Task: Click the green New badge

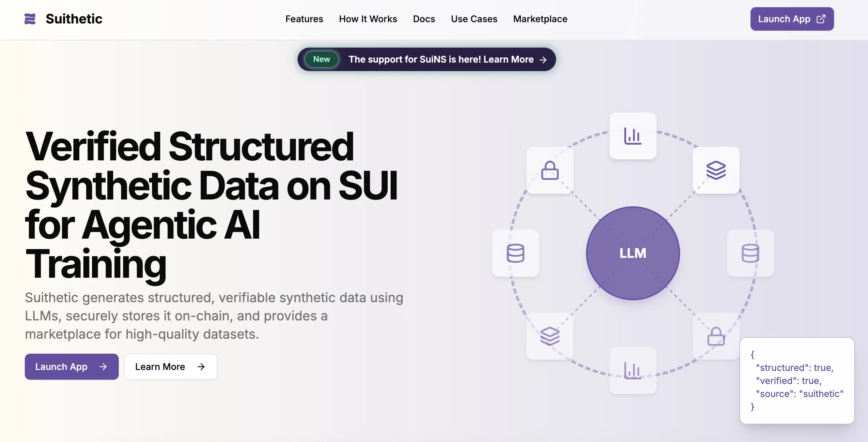Action: 321,59
